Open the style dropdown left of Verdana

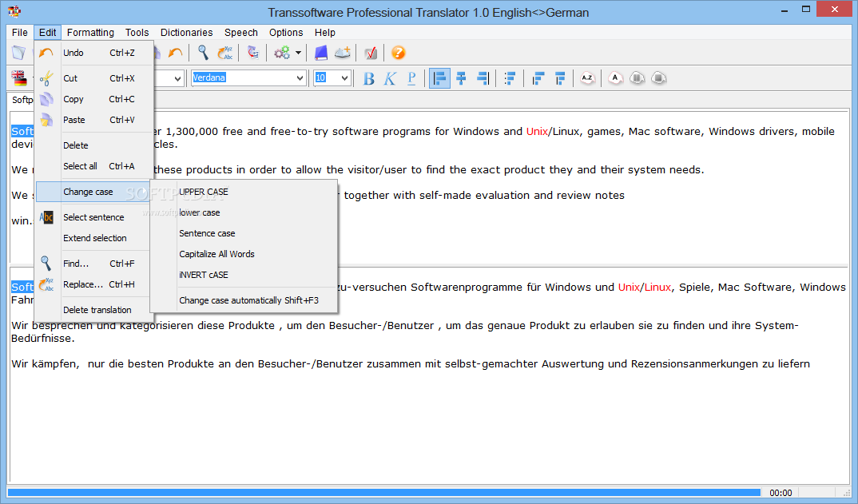coord(177,78)
